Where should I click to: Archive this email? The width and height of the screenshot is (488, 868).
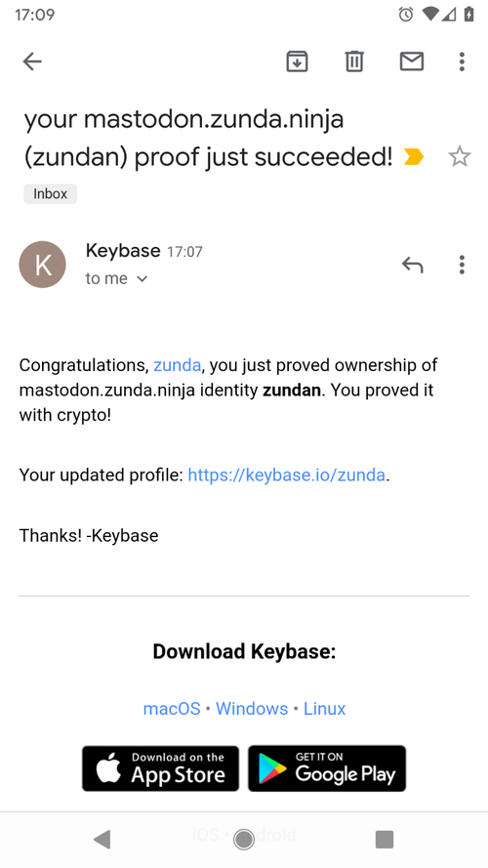point(297,62)
